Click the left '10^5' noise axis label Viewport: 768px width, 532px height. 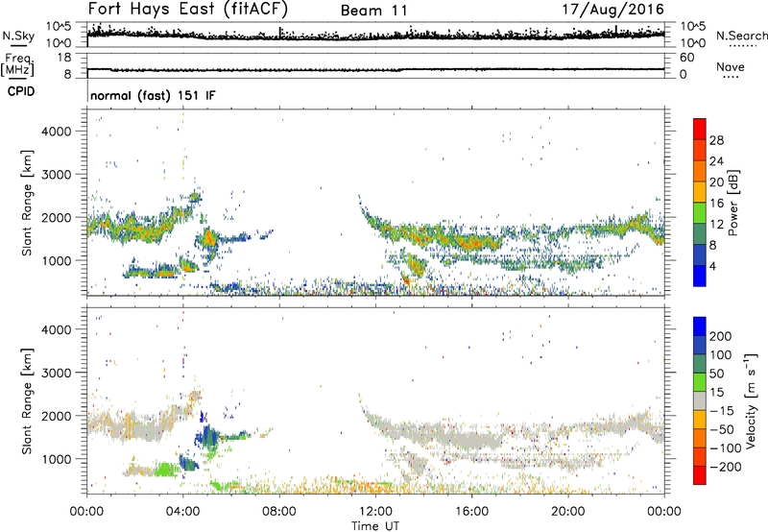coord(60,26)
